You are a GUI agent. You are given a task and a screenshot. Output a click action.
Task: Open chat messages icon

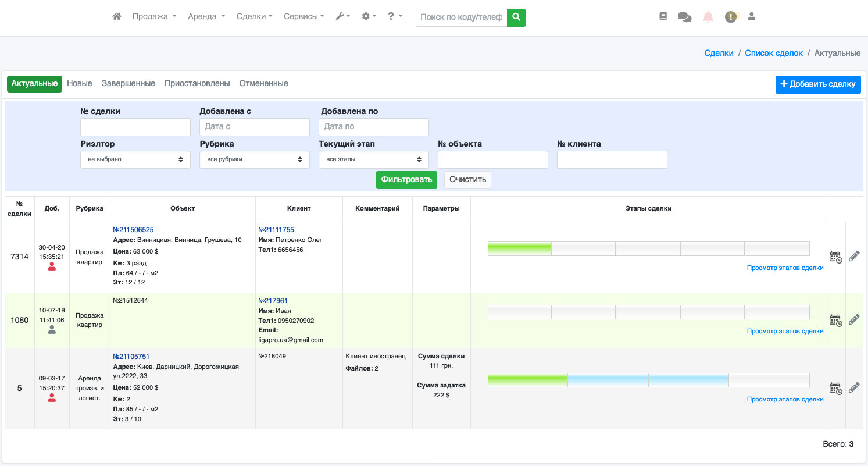point(684,17)
